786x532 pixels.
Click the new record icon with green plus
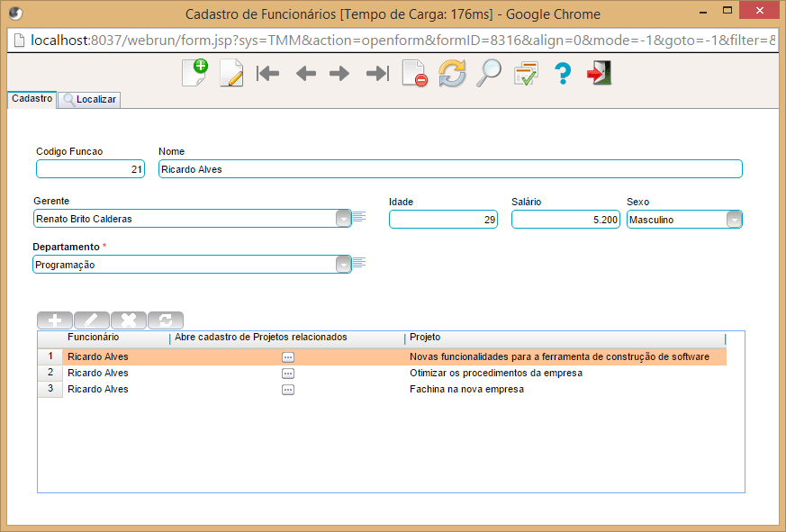194,73
